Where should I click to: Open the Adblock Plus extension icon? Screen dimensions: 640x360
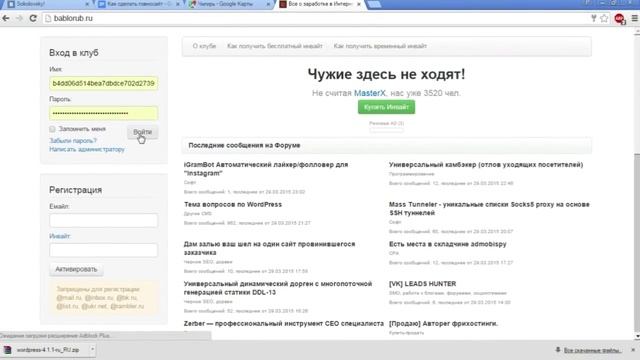click(x=620, y=19)
